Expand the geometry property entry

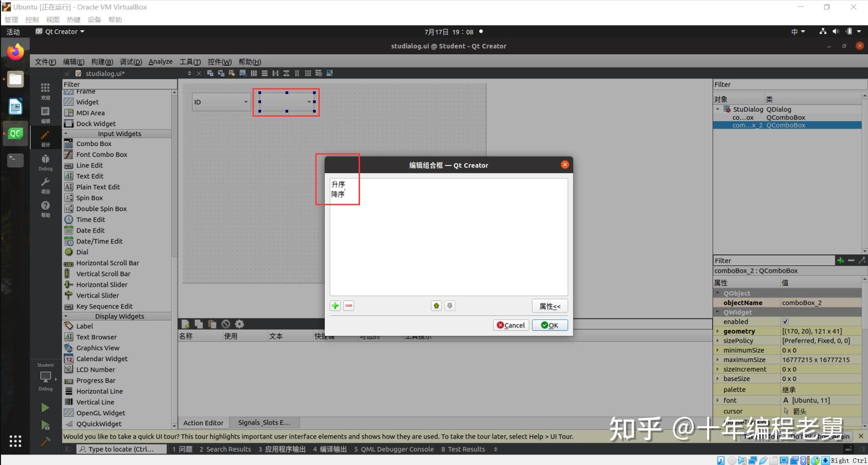719,331
